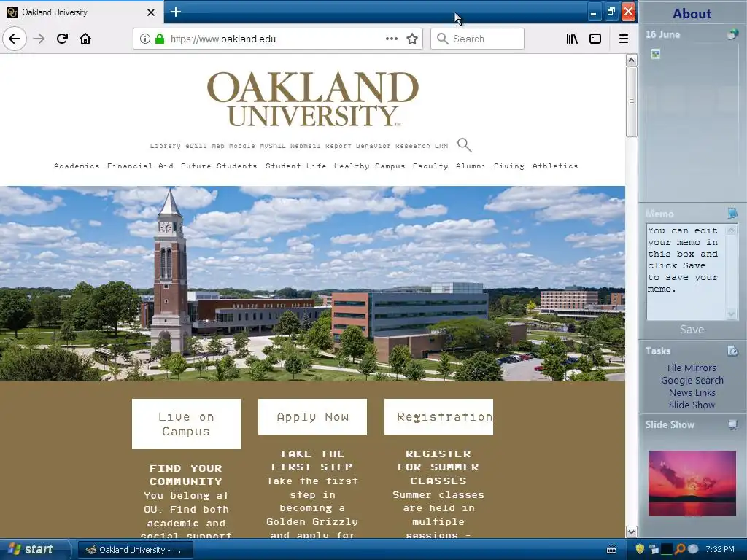Click the globe icon beside 16 June
Viewport: 747px width, 560px height.
pos(732,34)
